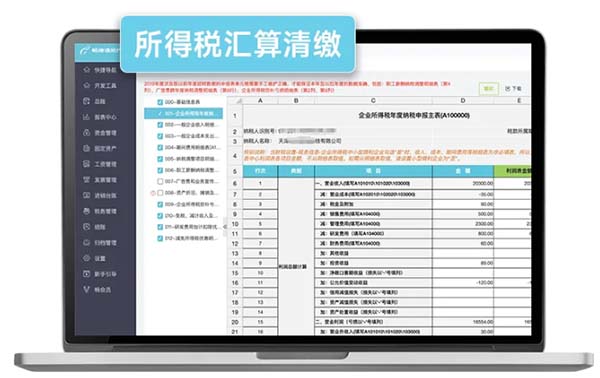This screenshot has width=600, height=378.
Task: Click the green button beside 下载
Action: (489, 88)
